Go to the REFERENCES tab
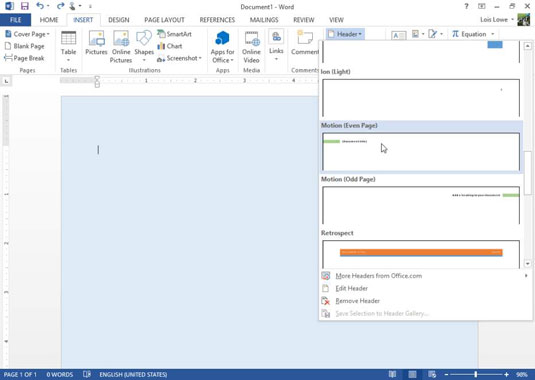The width and height of the screenshot is (535, 380). (x=217, y=20)
